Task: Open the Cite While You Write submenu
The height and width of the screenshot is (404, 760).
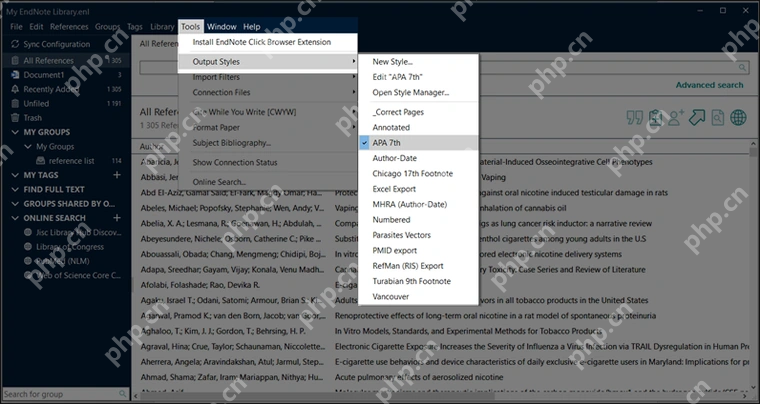Action: point(268,112)
